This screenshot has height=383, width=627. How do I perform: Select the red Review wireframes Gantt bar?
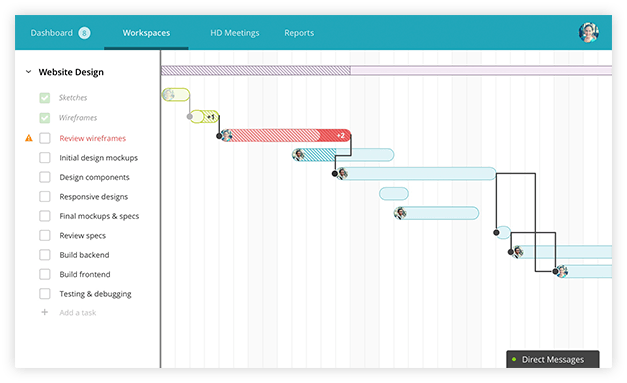pyautogui.click(x=286, y=136)
